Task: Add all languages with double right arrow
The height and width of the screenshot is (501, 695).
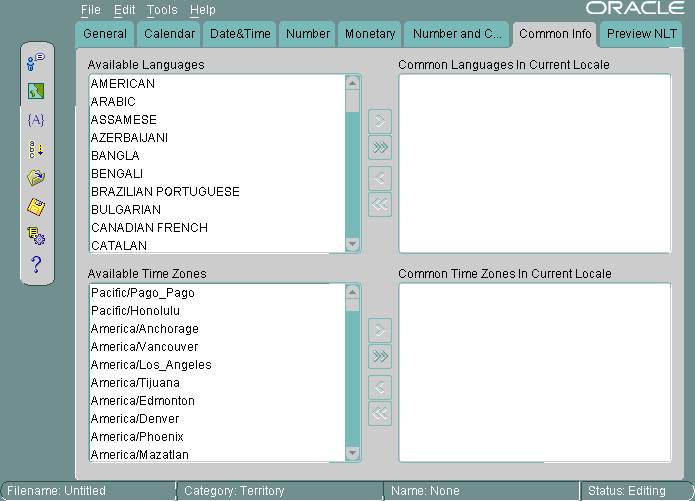Action: pyautogui.click(x=380, y=149)
